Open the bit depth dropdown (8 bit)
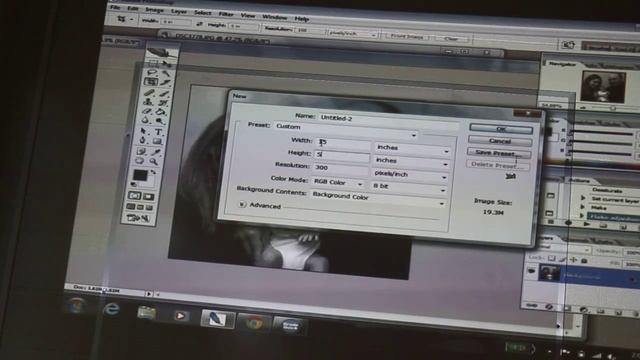The width and height of the screenshot is (640, 360). coord(409,188)
